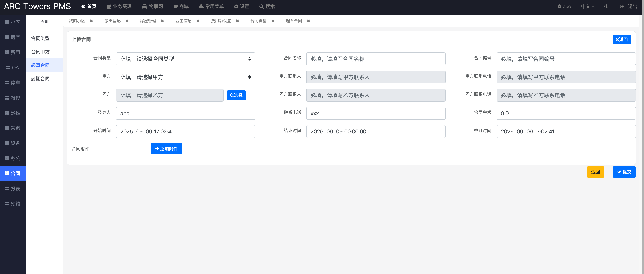Open 到期合同 in the submenu
Image resolution: width=644 pixels, height=274 pixels.
40,79
